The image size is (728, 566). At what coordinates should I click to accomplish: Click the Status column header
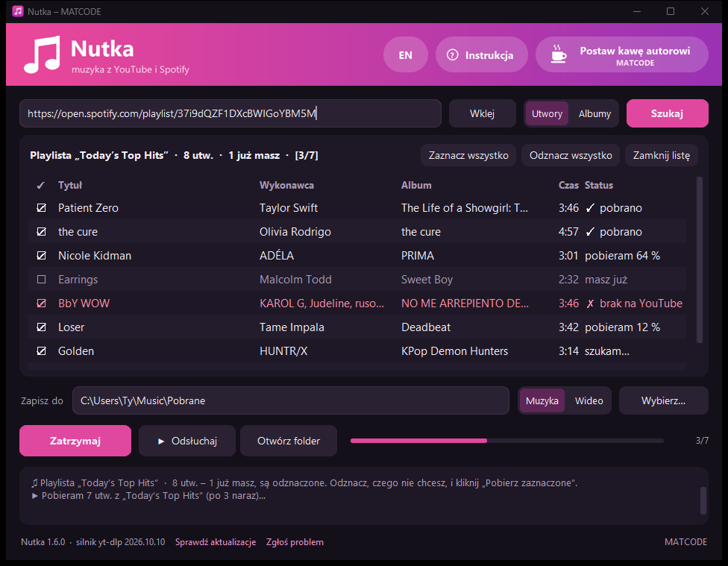(x=598, y=185)
